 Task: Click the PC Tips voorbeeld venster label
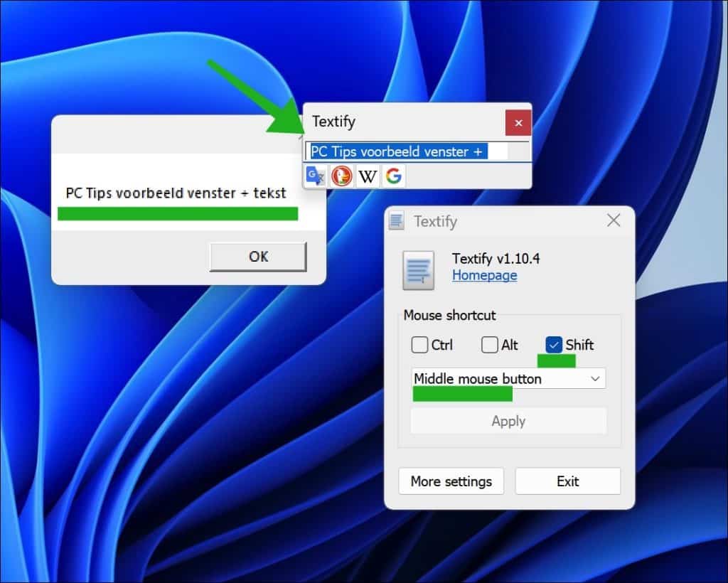coord(176,193)
